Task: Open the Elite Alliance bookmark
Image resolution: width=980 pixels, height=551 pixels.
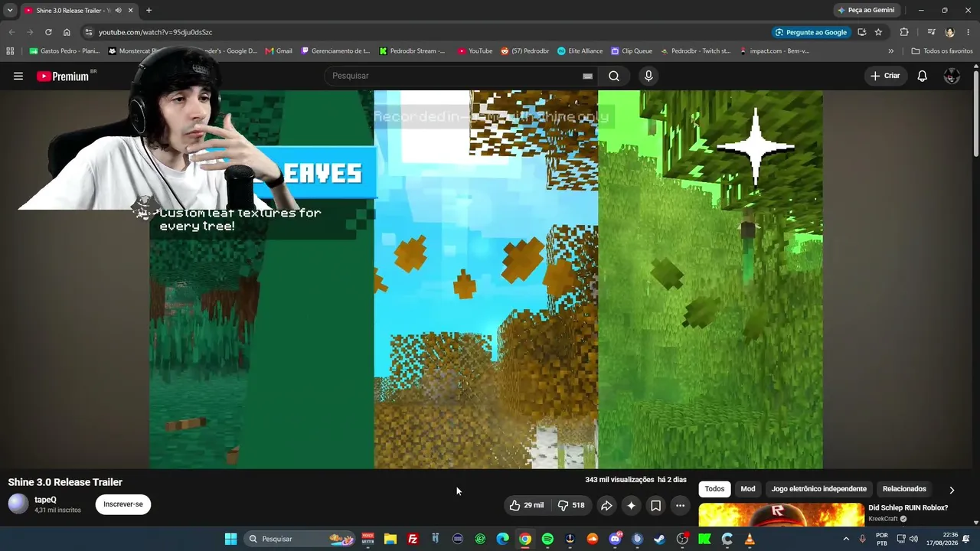Action: (x=580, y=51)
